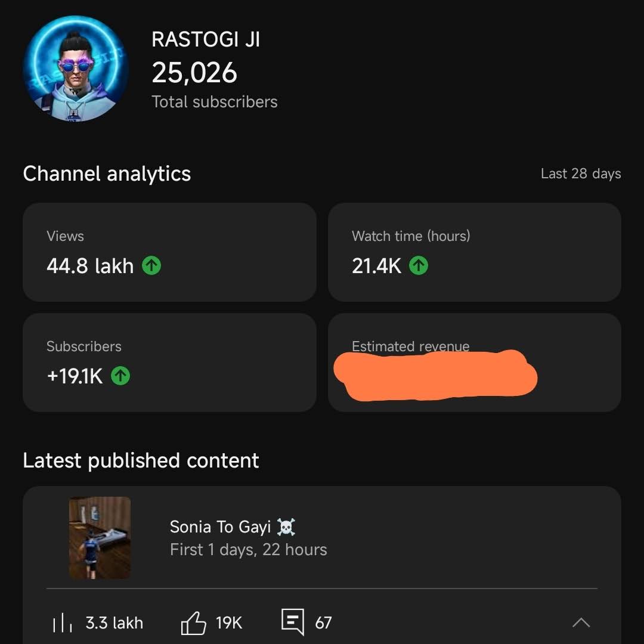Select the Last 28 days period label
The image size is (644, 644).
581,174
